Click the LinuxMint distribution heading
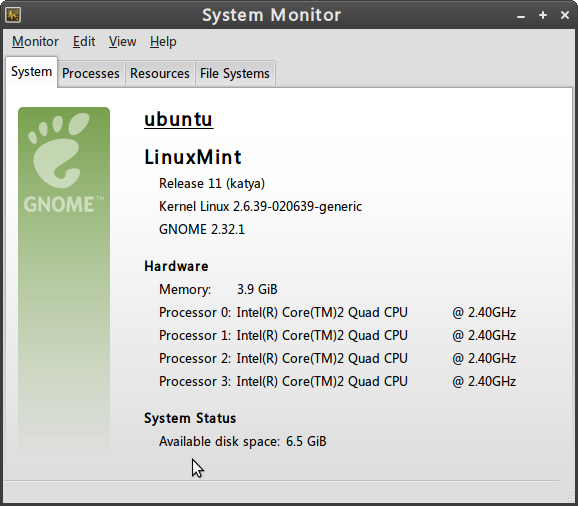Image resolution: width=578 pixels, height=506 pixels. [x=193, y=157]
